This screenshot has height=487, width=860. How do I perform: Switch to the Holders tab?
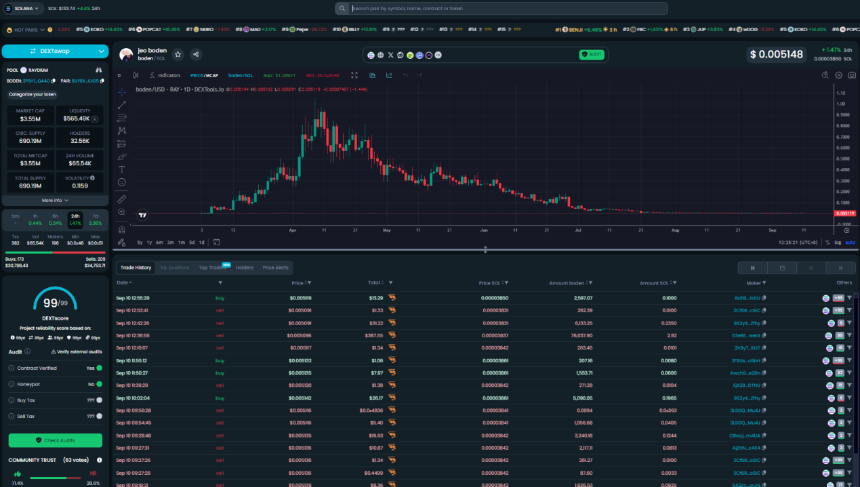[x=245, y=268]
